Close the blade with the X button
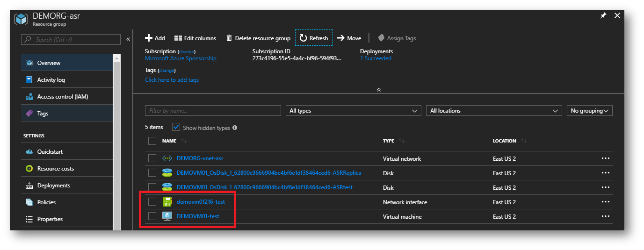 pyautogui.click(x=617, y=16)
